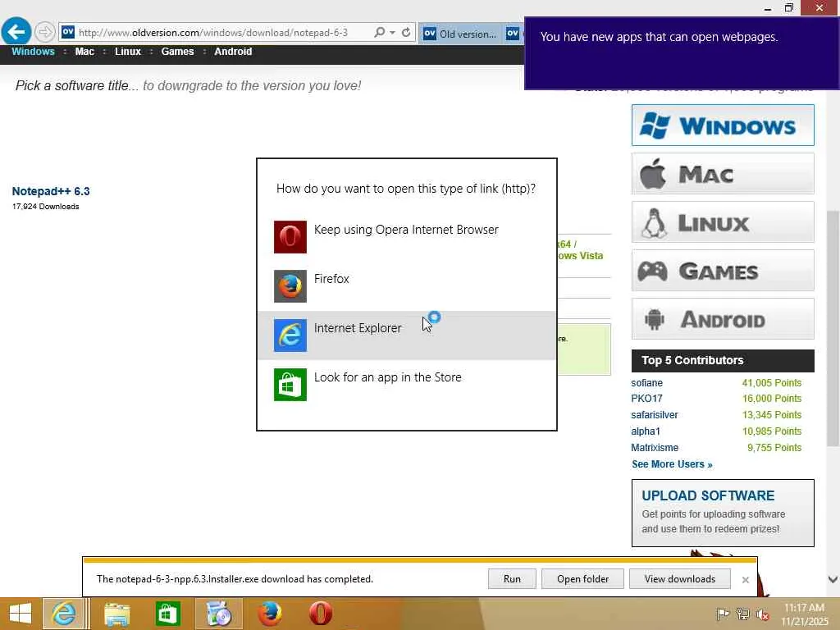
Task: Click the See More Users link
Action: (x=672, y=464)
